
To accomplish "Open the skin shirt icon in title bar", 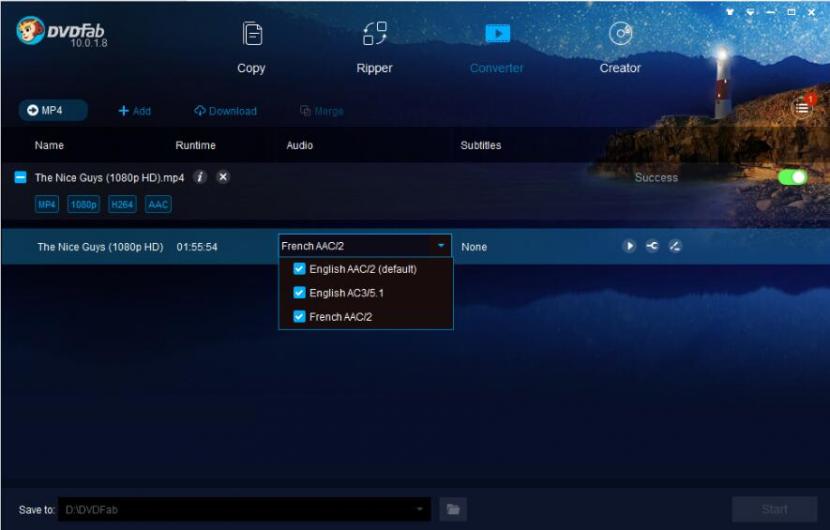I will point(730,12).
